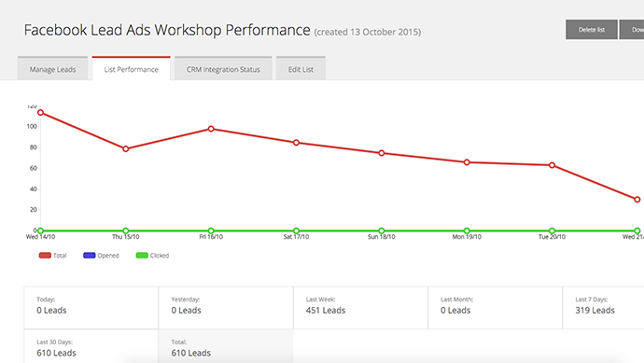This screenshot has height=363, width=644.
Task: Select the red data point for Mon 19/10
Action: [467, 162]
